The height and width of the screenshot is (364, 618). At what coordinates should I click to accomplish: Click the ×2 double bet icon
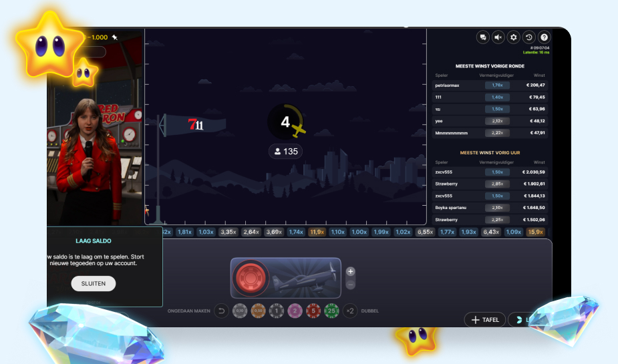350,311
